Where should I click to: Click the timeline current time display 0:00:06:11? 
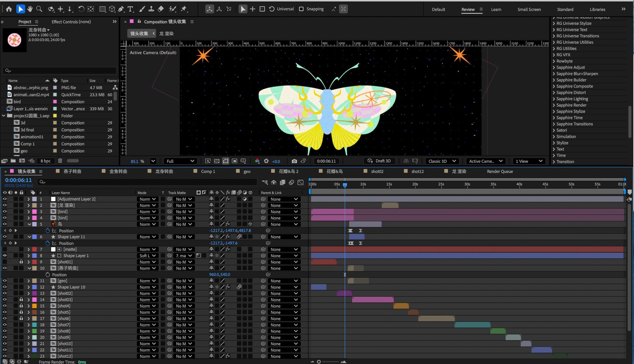click(19, 180)
